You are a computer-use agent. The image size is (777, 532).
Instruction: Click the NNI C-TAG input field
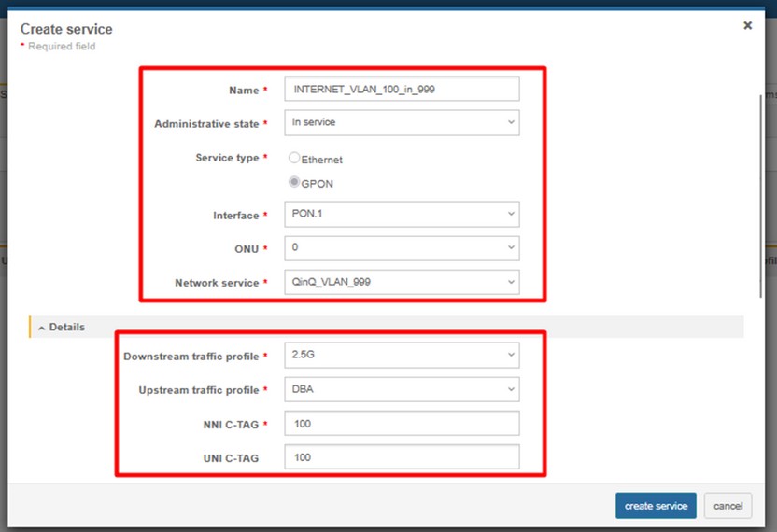point(402,424)
